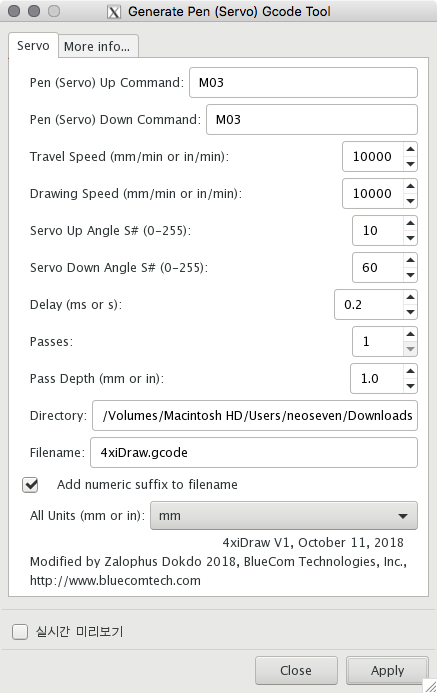Switch to the More info... tab
Viewport: 437px width, 693px height.
(98, 46)
